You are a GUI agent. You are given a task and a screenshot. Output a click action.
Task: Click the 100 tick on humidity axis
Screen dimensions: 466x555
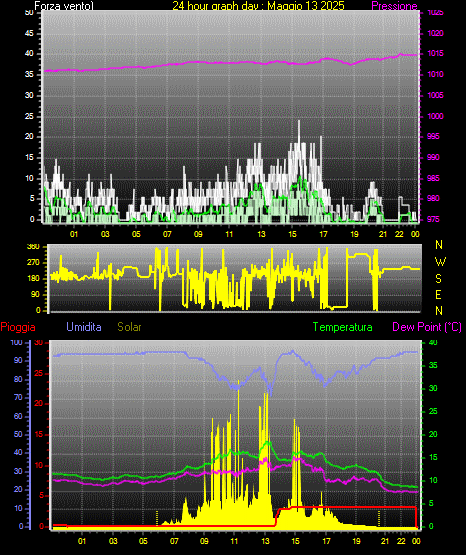(x=17, y=342)
